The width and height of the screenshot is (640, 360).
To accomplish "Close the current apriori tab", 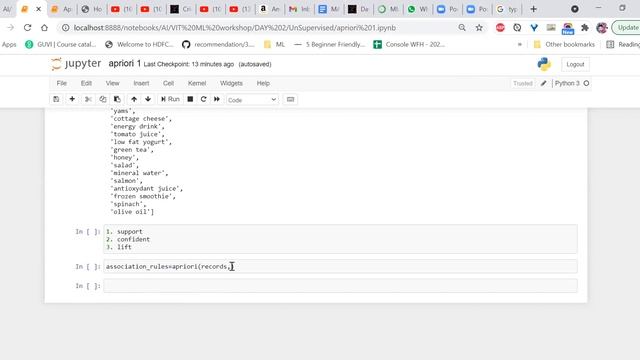I will 38,9.
